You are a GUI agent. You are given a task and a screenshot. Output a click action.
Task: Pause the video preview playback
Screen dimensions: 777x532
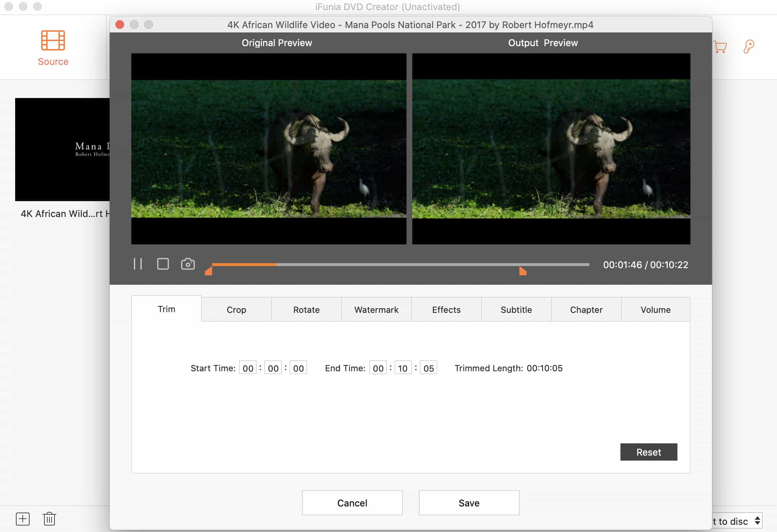[138, 264]
